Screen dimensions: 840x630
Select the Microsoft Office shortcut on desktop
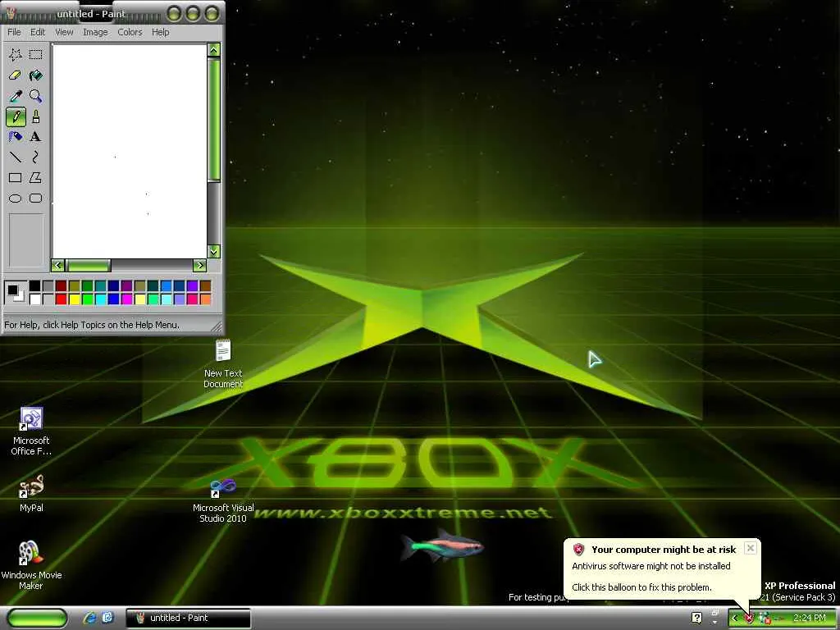point(31,431)
